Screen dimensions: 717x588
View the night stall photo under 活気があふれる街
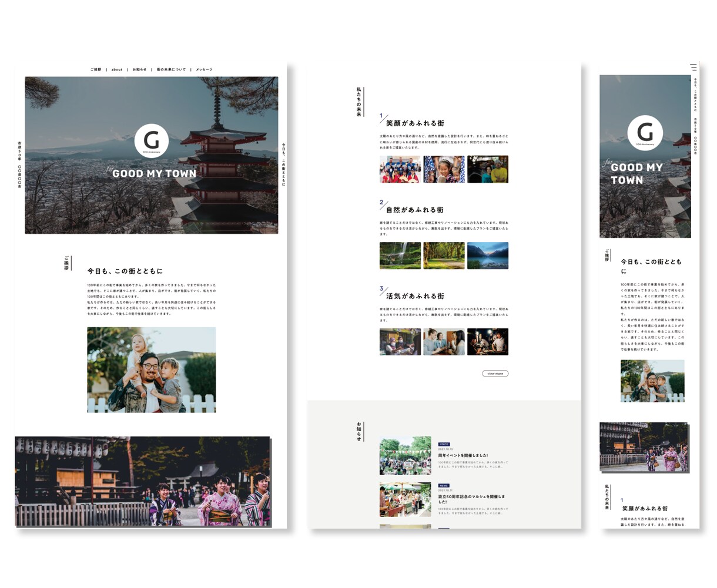[x=488, y=342]
